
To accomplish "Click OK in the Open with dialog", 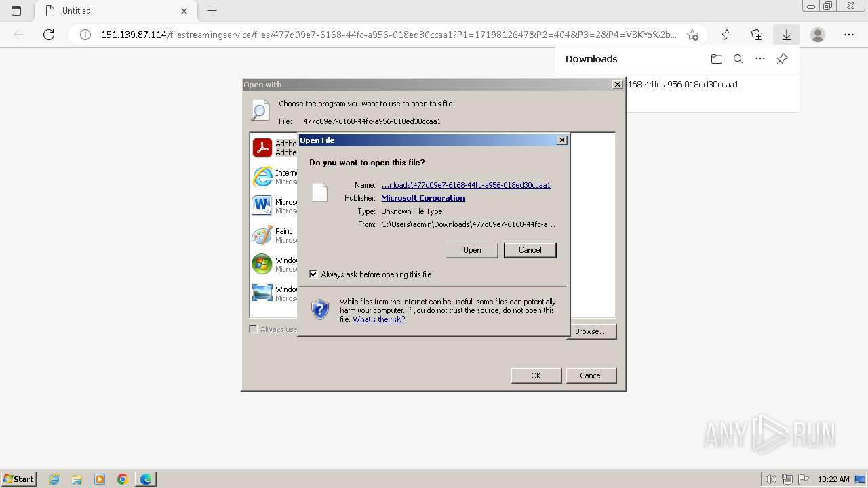I will click(x=536, y=375).
